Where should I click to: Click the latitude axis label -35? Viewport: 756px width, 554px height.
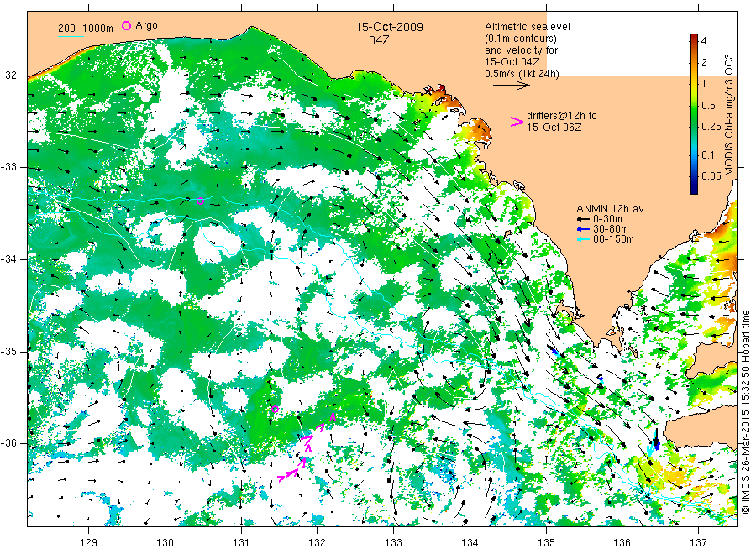coord(8,351)
